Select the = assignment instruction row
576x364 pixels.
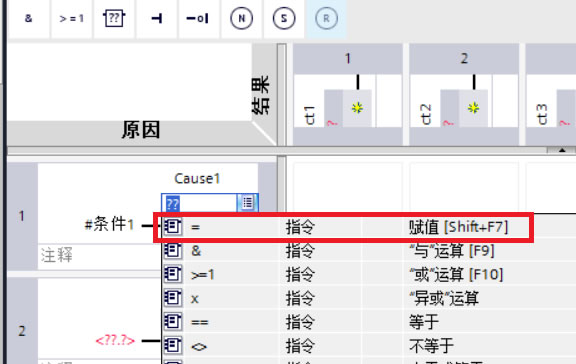343,227
